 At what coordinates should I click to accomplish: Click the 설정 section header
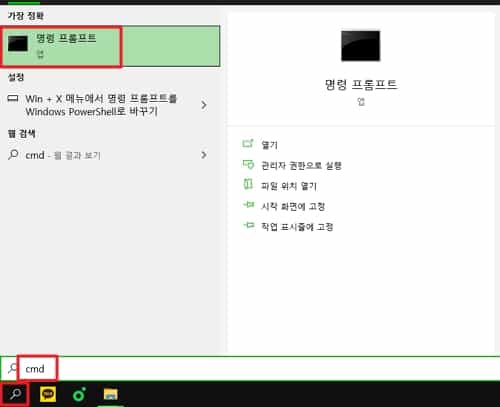[x=16, y=77]
